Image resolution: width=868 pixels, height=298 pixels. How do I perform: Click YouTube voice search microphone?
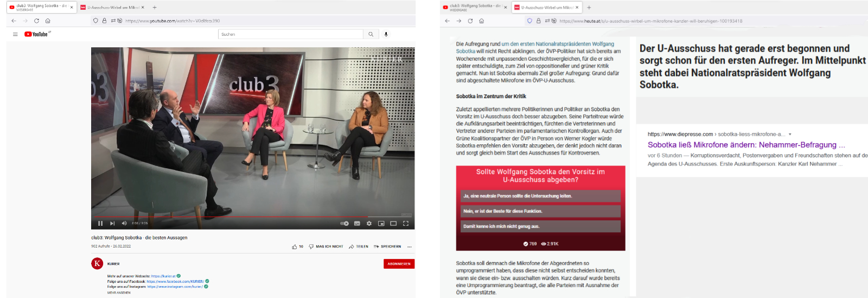(x=386, y=34)
